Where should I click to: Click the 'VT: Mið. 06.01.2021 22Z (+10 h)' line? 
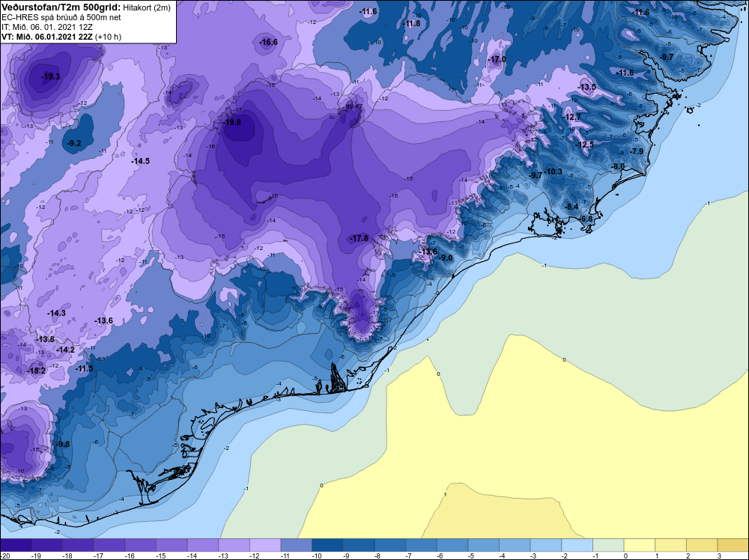61,37
